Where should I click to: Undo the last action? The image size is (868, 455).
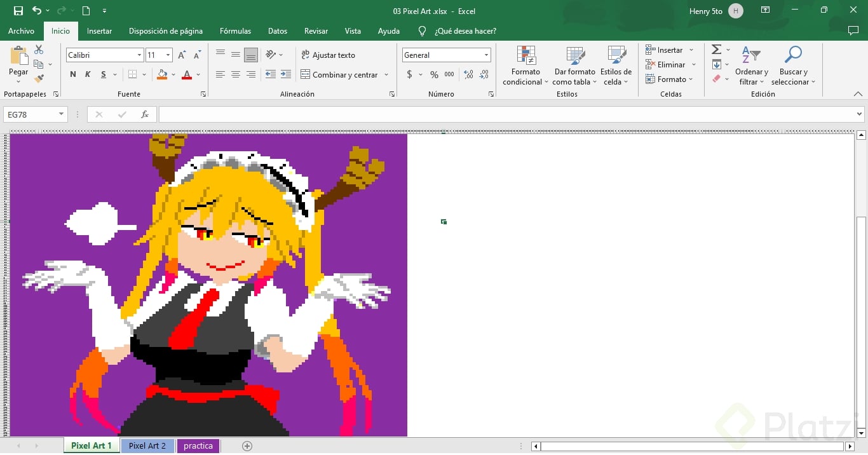click(37, 11)
